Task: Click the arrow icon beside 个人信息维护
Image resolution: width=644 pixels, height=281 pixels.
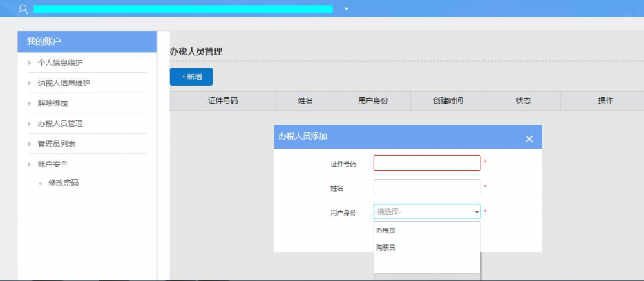Action: pos(30,62)
